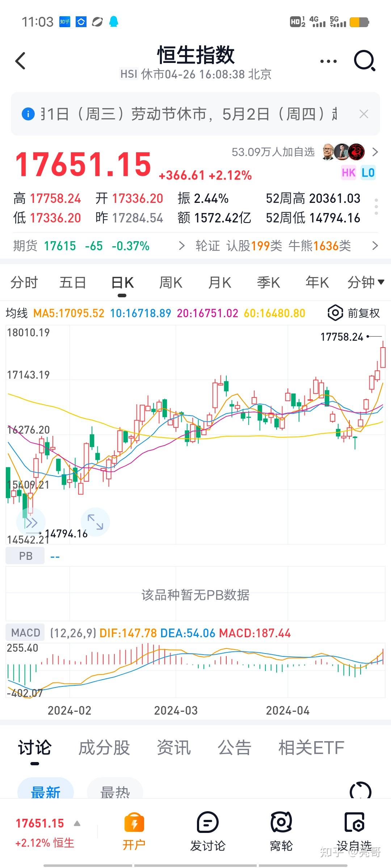Change the PB indicator selector
This screenshot has height=868, width=391.
click(x=25, y=556)
